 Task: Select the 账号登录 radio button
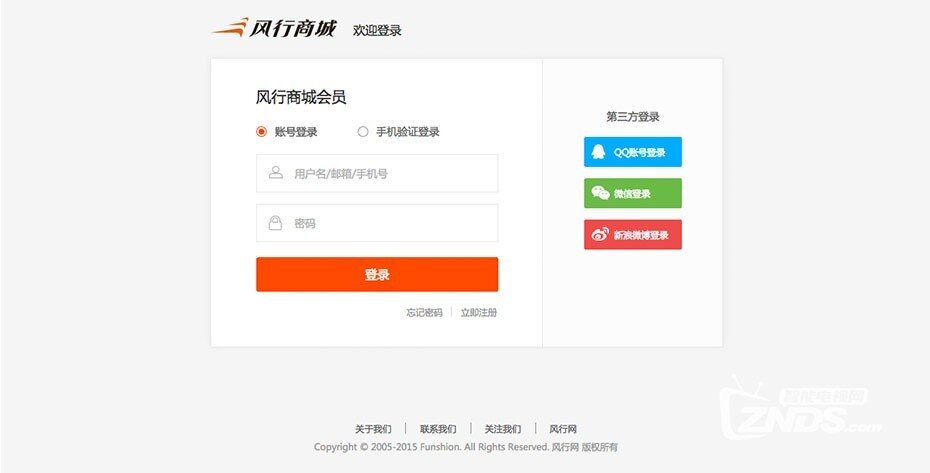coord(262,132)
